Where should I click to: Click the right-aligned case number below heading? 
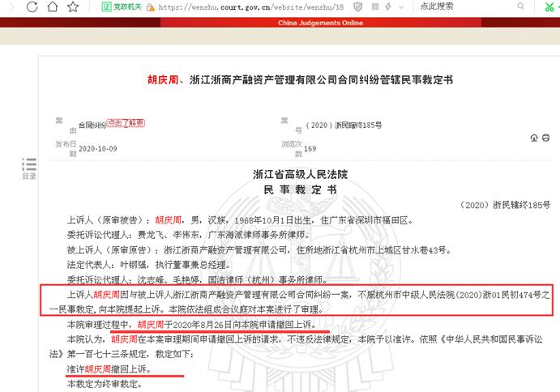tap(504, 205)
